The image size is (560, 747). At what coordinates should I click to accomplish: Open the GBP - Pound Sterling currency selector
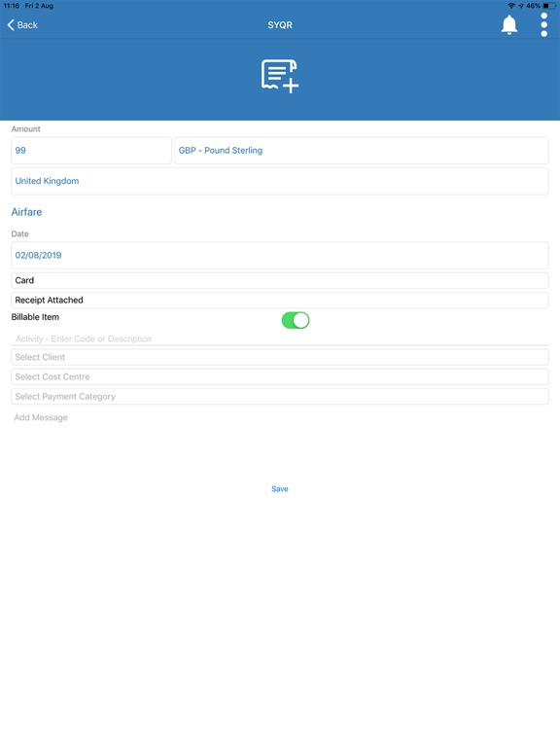point(362,151)
